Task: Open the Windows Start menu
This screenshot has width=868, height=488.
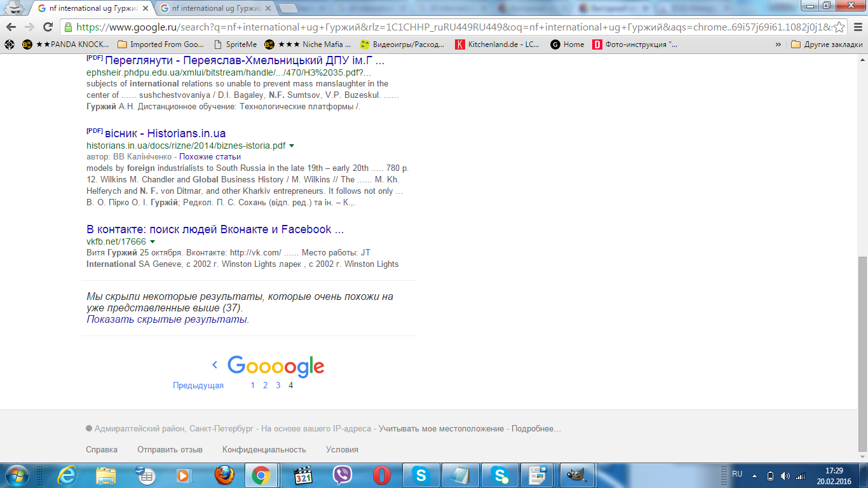Action: pos(17,475)
